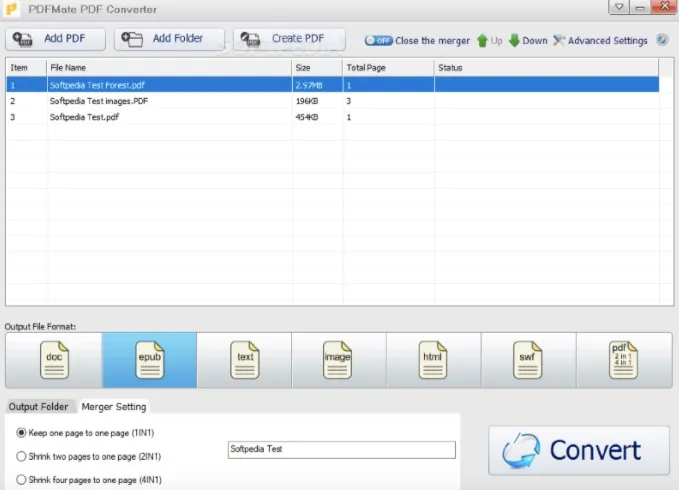Move selected file Up with green arrow
679x490 pixels.
pyautogui.click(x=490, y=41)
